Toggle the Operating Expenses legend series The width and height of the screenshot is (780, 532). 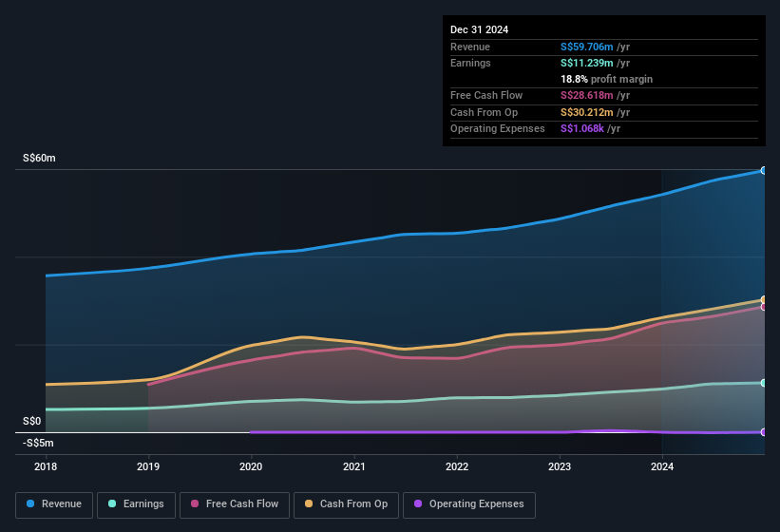point(469,504)
